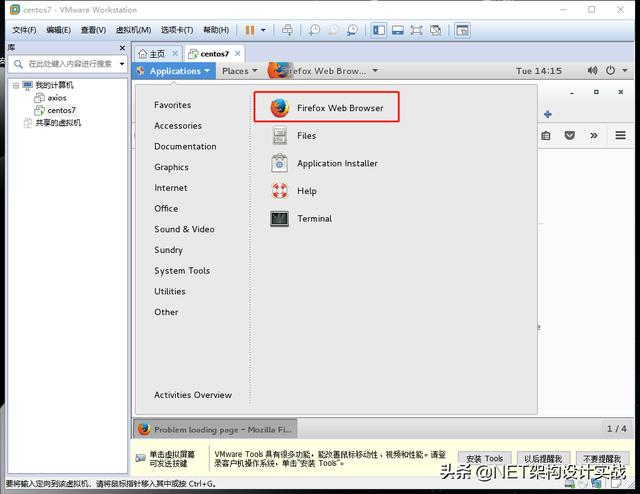
Task: Open Firefox Web Browser from the Favorites list
Action: [x=327, y=108]
